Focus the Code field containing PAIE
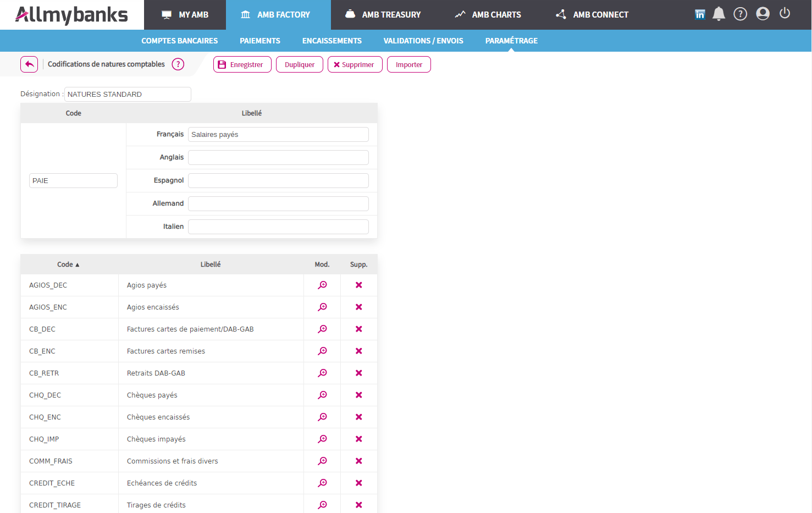This screenshot has width=812, height=513. pos(73,180)
